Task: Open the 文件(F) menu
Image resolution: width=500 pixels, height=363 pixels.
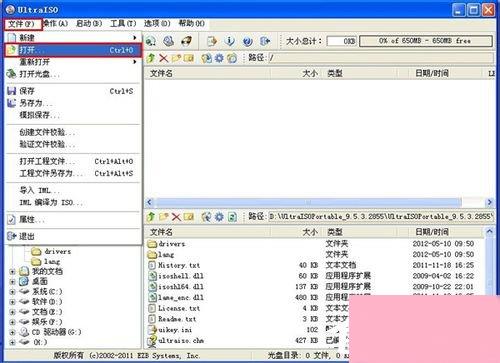Action: tap(22, 24)
